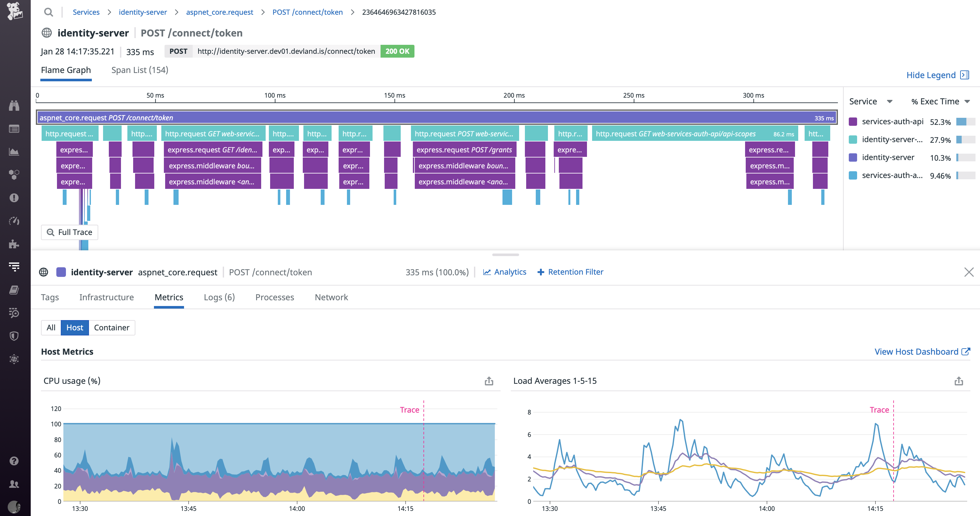Click the 200 OK status badge
Screen dimensions: 980x516
[397, 51]
